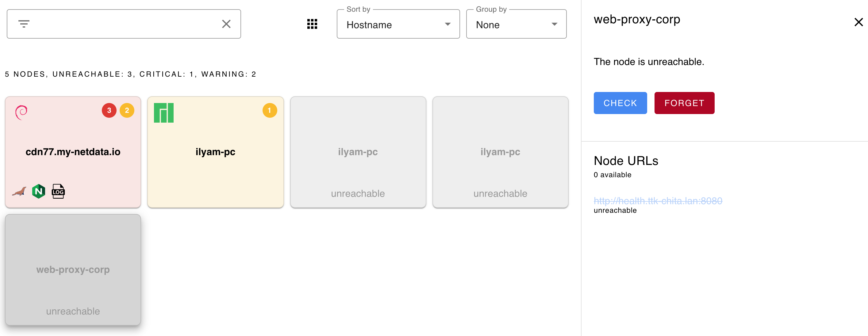868x336 pixels.
Task: Click the yellow warning badge 2 on cdn77
Action: click(127, 110)
